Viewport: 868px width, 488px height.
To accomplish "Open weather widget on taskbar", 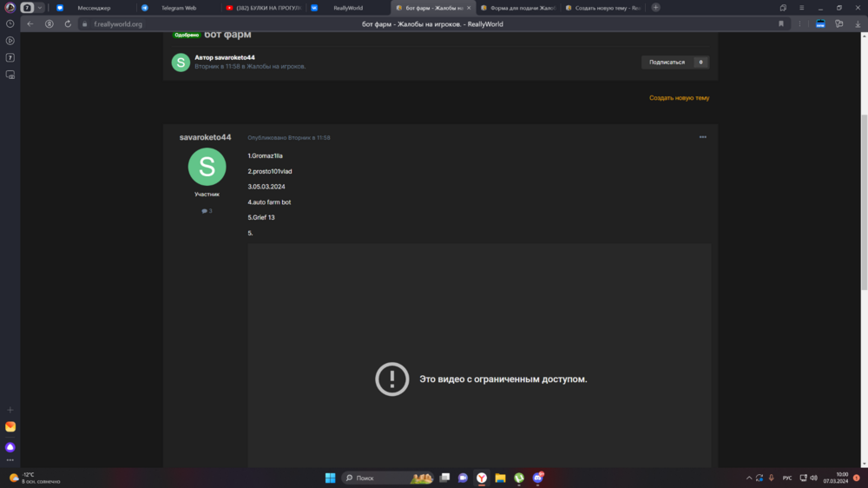I will click(35, 478).
